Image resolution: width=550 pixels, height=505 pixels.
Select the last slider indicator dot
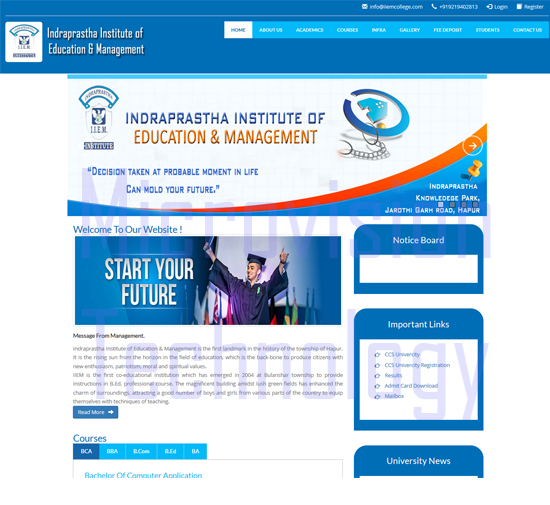click(x=475, y=204)
